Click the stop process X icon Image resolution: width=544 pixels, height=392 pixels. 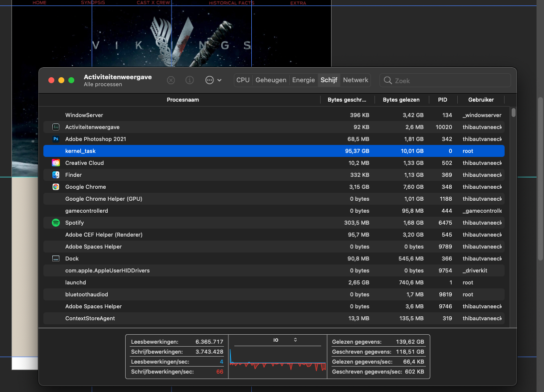pos(171,80)
